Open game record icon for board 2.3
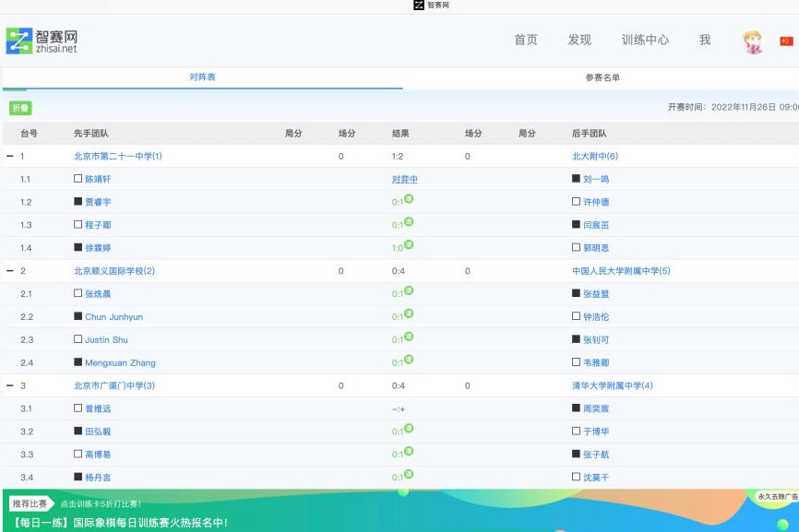This screenshot has width=799, height=532. click(408, 337)
